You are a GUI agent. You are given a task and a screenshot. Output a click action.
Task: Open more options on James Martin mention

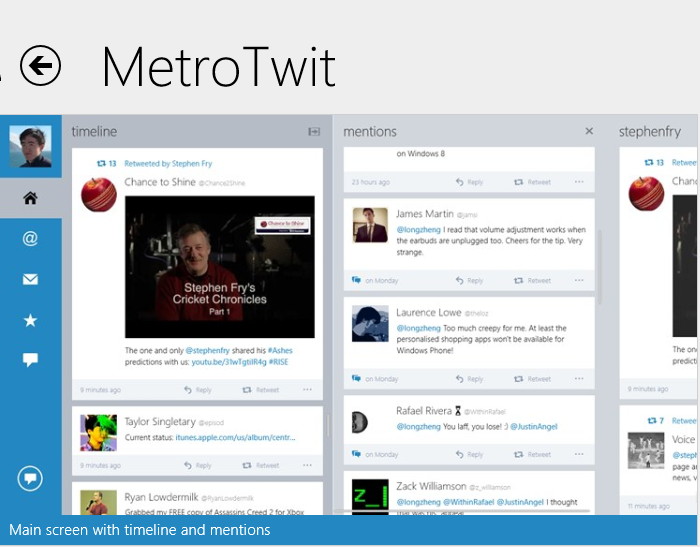pos(579,280)
